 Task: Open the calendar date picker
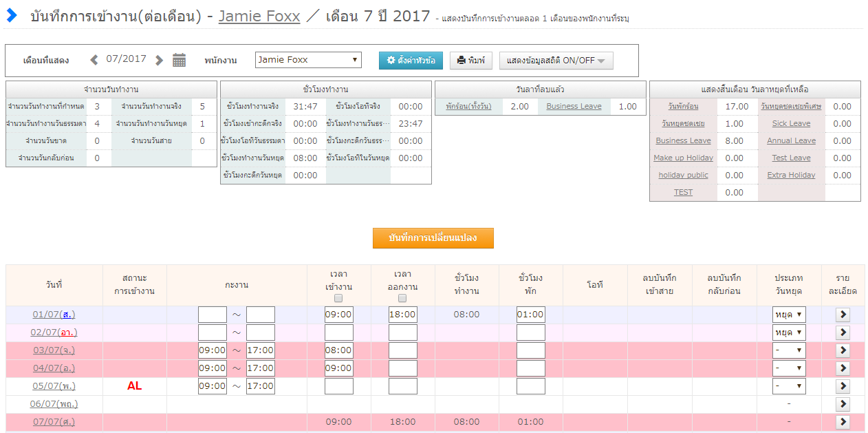(179, 60)
